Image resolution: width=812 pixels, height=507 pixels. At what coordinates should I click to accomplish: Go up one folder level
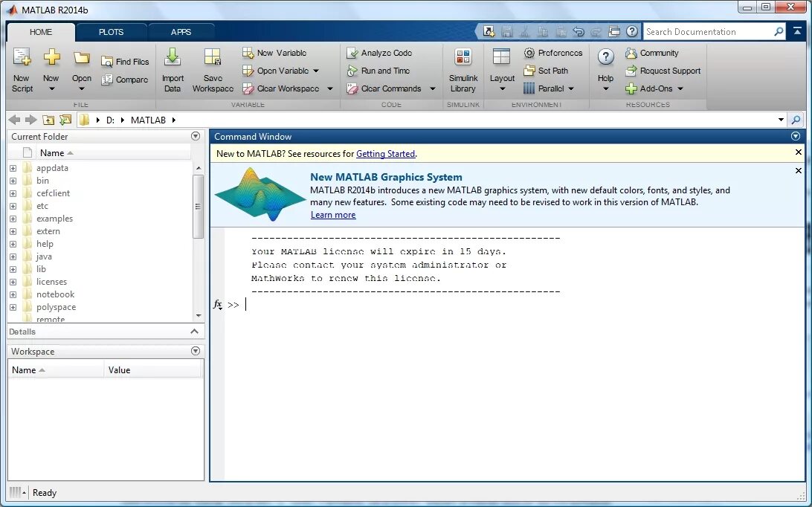[48, 120]
